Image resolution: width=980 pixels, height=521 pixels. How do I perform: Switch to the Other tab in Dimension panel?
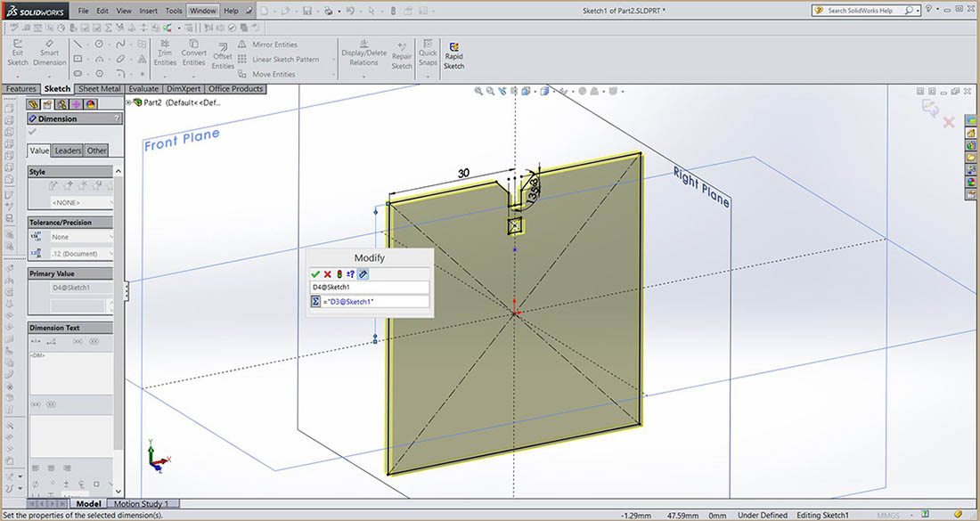tap(96, 151)
